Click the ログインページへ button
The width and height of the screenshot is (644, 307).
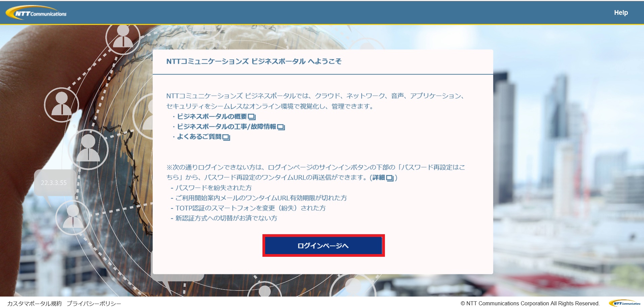pos(323,246)
